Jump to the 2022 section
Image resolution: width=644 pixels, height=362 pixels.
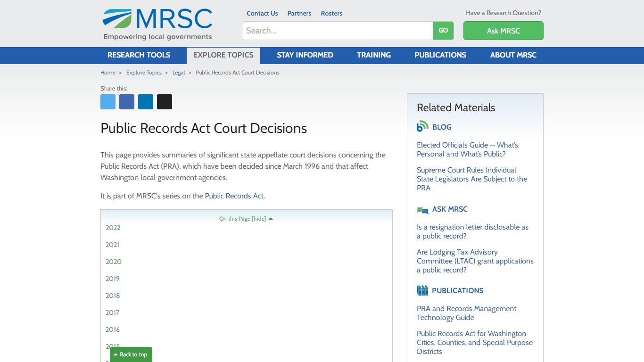click(x=113, y=228)
